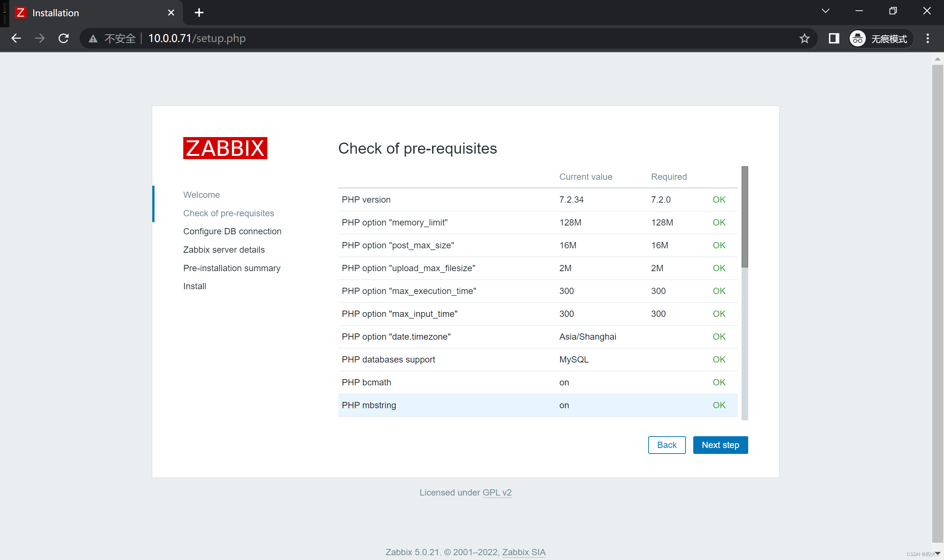Click the Check of pre-requisites heading
Image resolution: width=944 pixels, height=560 pixels.
click(417, 148)
